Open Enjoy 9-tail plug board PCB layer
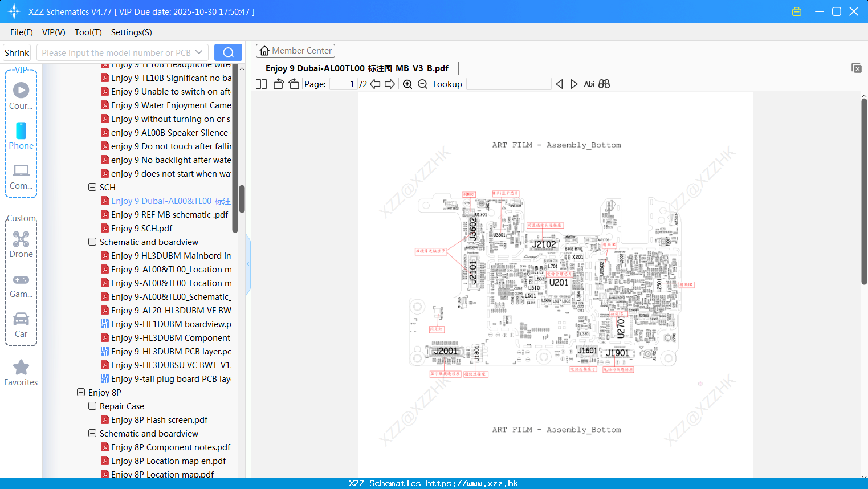 [171, 379]
